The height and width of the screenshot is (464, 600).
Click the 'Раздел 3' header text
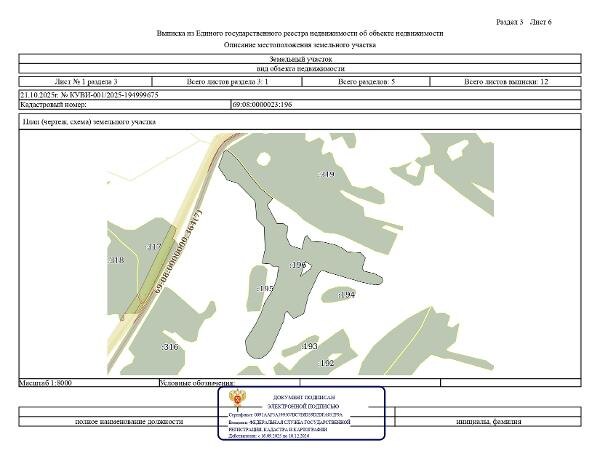click(x=509, y=22)
